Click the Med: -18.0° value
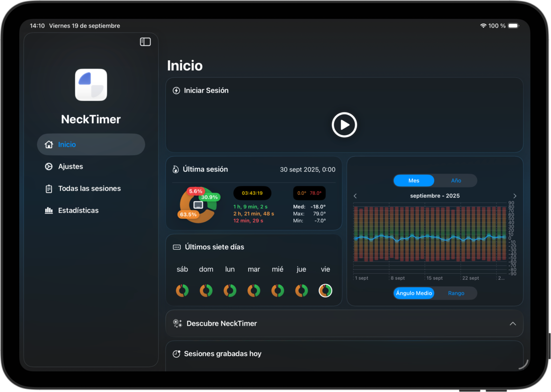The height and width of the screenshot is (392, 551). [309, 207]
